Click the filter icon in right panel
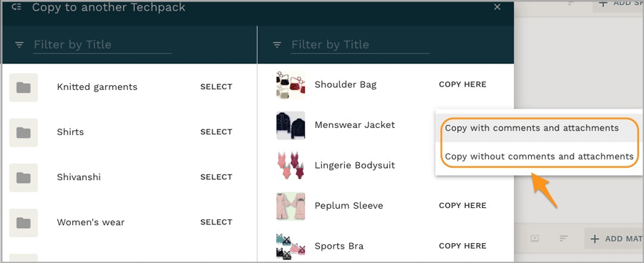 pos(277,45)
